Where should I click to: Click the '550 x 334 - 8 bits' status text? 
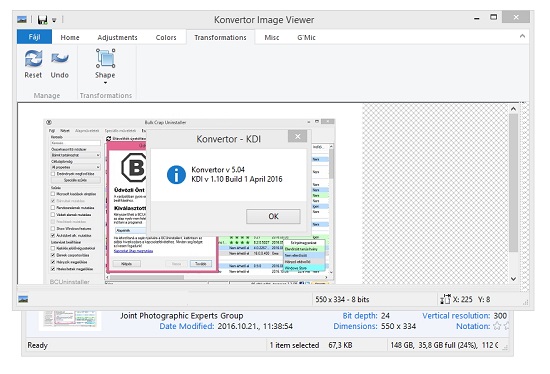pos(342,299)
